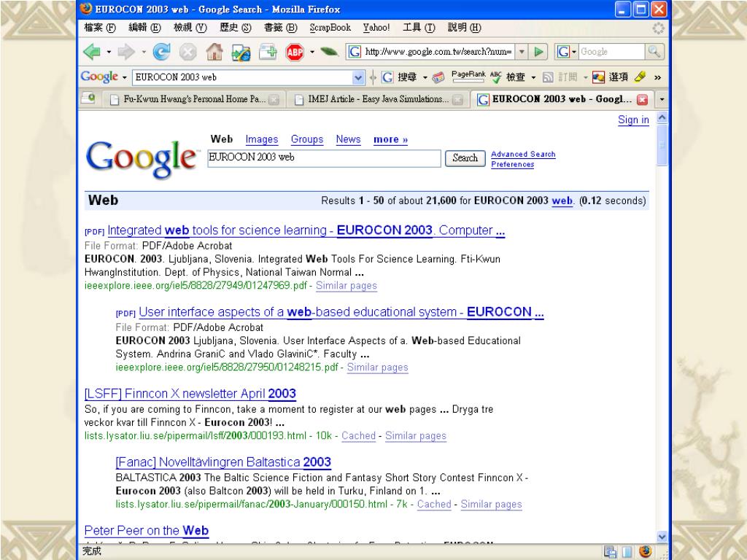Open the Google Toolbar logo dropdown arrow

124,77
